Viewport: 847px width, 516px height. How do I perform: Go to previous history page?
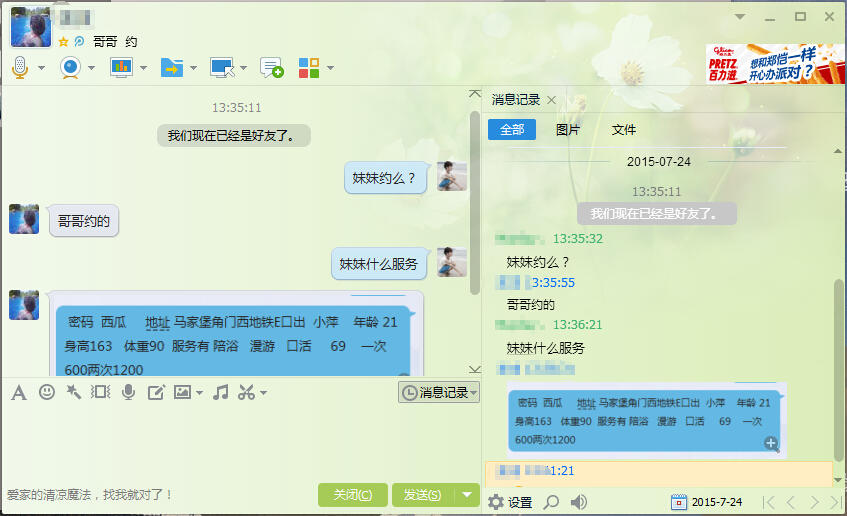tap(791, 502)
